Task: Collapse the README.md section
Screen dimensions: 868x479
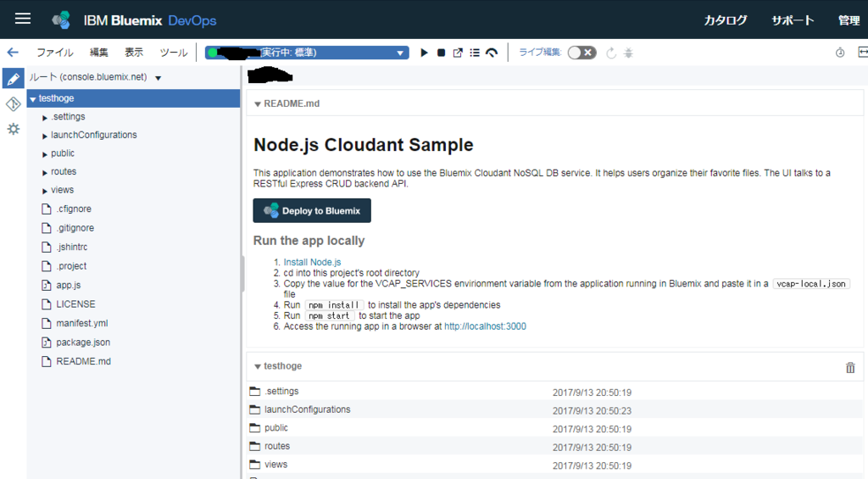Action: tap(258, 104)
